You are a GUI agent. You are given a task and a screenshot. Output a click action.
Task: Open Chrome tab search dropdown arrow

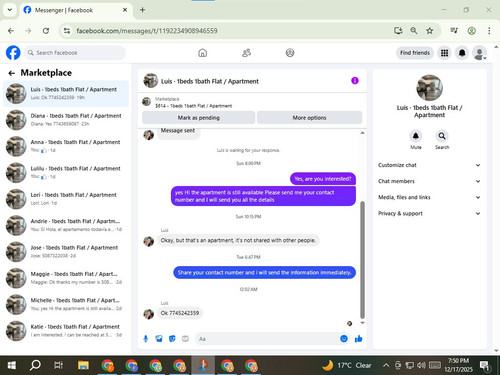[x=10, y=10]
